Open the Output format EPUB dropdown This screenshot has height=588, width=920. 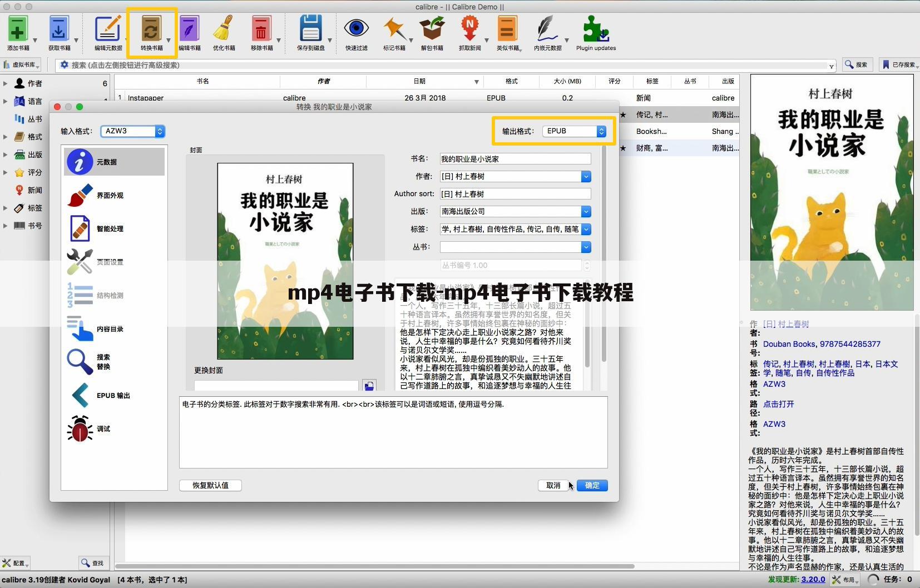pyautogui.click(x=574, y=131)
